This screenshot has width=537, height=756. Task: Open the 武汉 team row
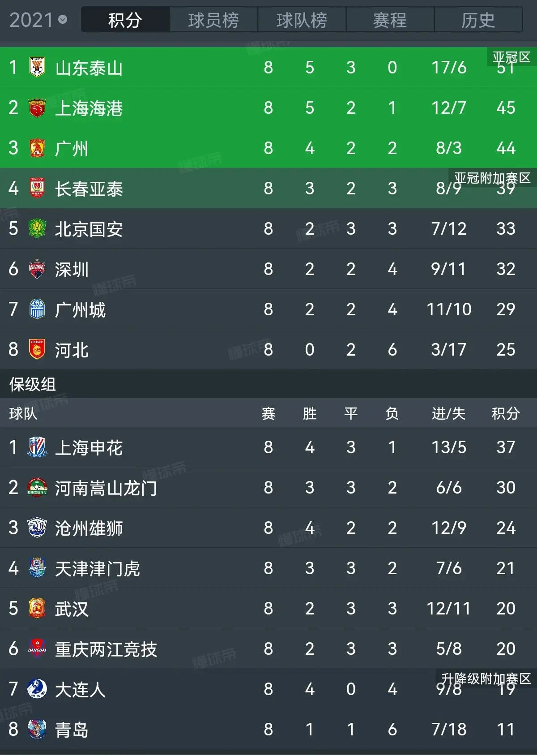(x=268, y=608)
